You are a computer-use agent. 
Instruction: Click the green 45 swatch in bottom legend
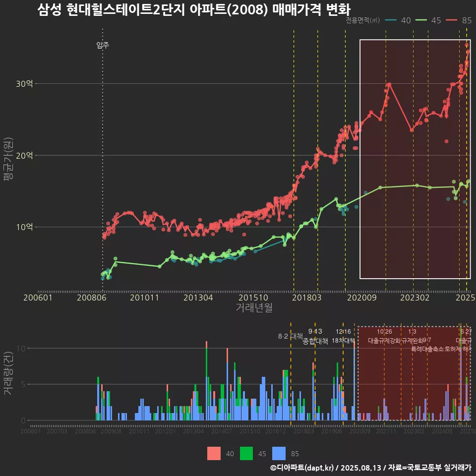(x=246, y=454)
